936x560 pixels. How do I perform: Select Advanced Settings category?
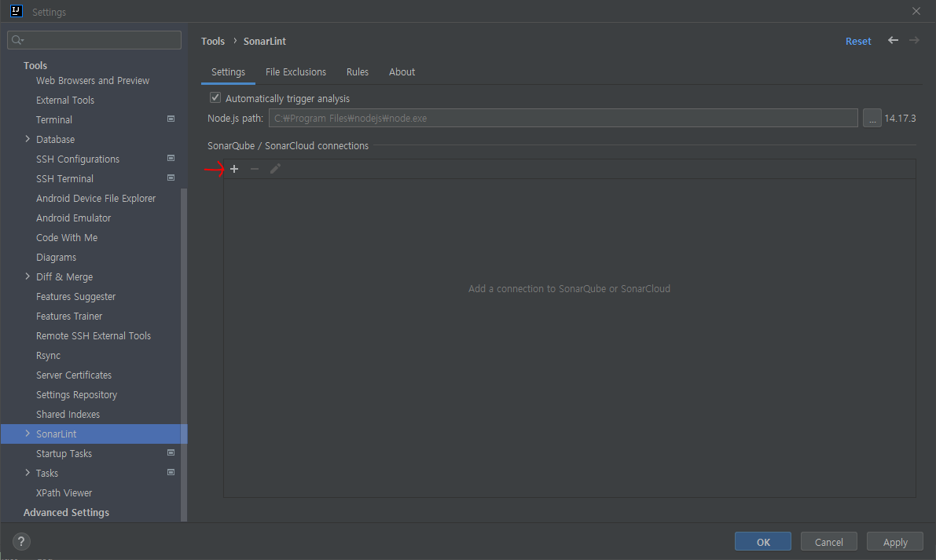(66, 513)
